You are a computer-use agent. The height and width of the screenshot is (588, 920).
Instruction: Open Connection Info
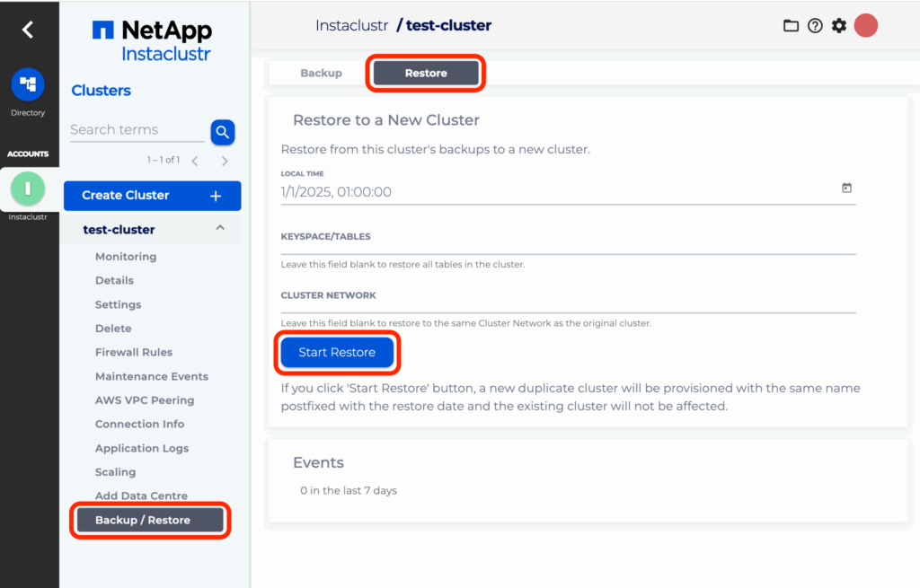(139, 425)
